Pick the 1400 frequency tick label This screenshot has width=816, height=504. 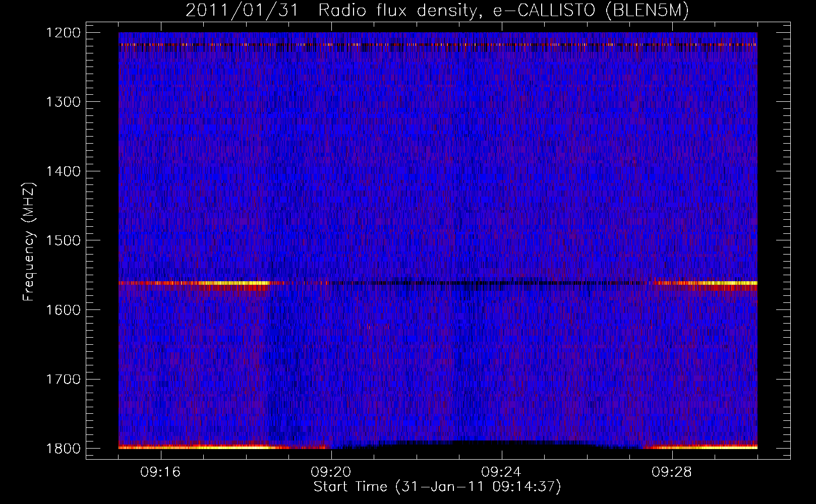(x=63, y=171)
